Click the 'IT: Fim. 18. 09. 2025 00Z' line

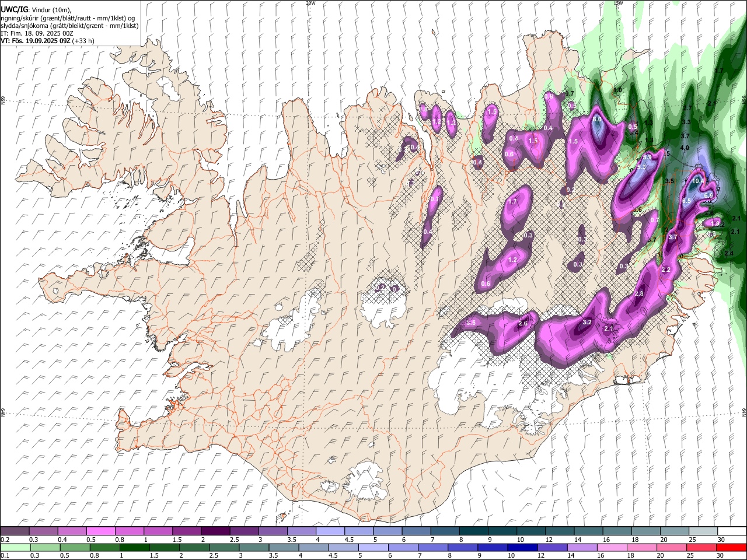(x=37, y=33)
